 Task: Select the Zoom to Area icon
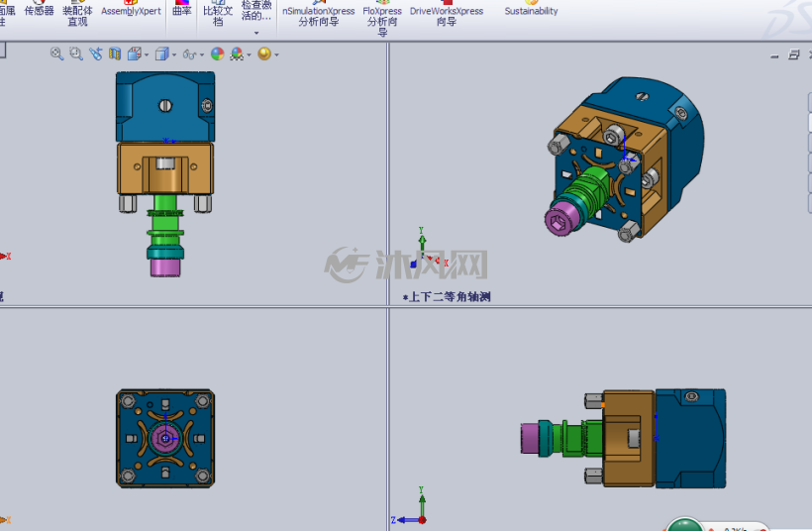[x=76, y=53]
